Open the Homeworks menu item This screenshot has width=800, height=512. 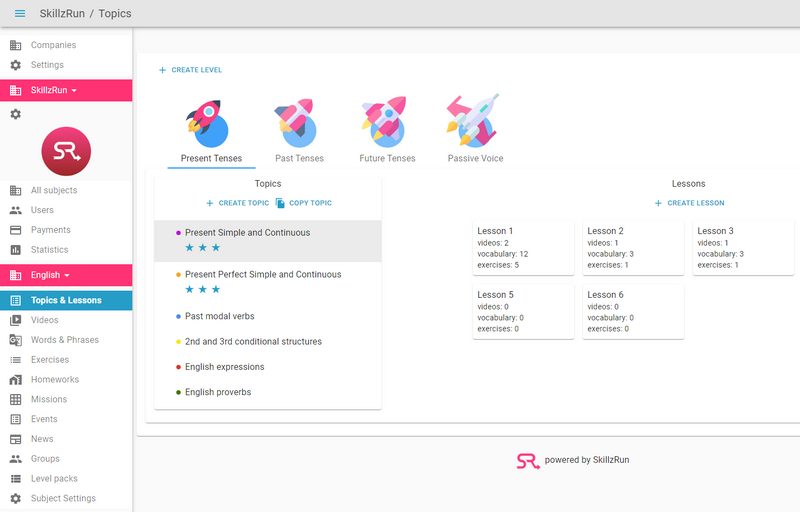pos(66,379)
